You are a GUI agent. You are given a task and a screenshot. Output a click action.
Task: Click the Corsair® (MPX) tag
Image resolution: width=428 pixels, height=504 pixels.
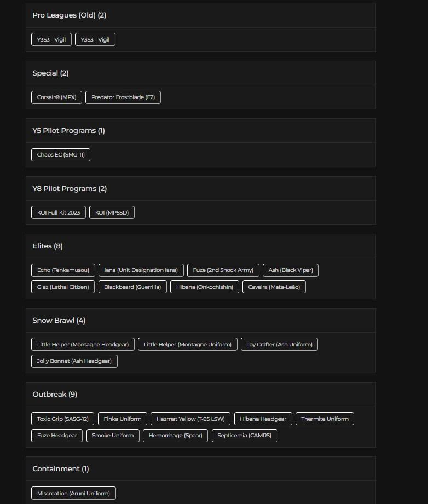(56, 97)
